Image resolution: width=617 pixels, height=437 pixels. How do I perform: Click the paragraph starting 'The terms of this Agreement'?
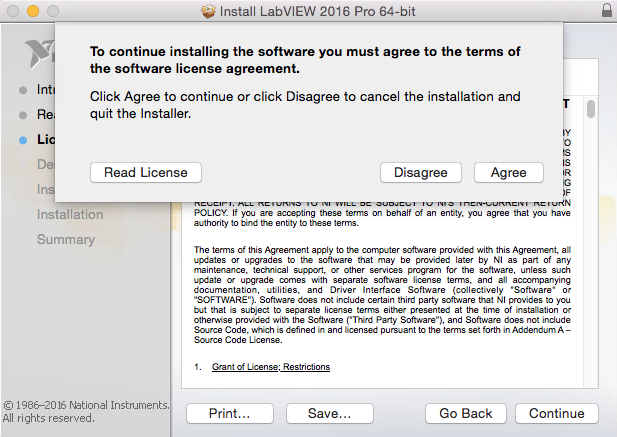[x=382, y=295]
